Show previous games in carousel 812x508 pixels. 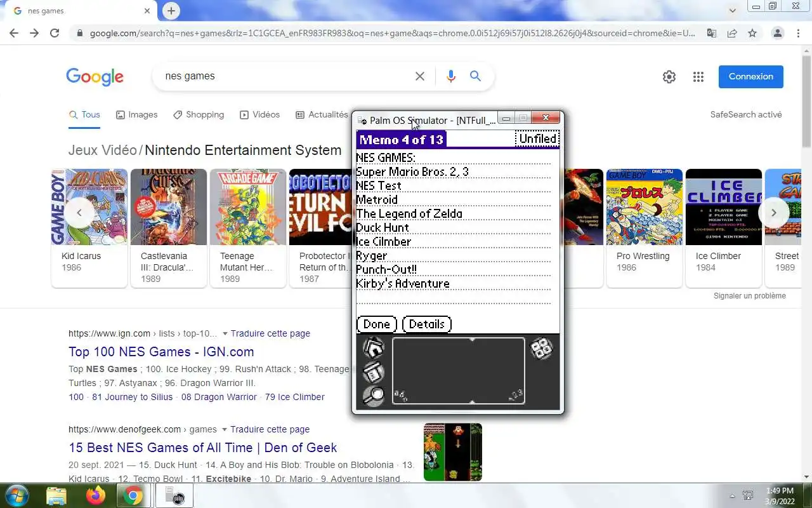coord(79,213)
